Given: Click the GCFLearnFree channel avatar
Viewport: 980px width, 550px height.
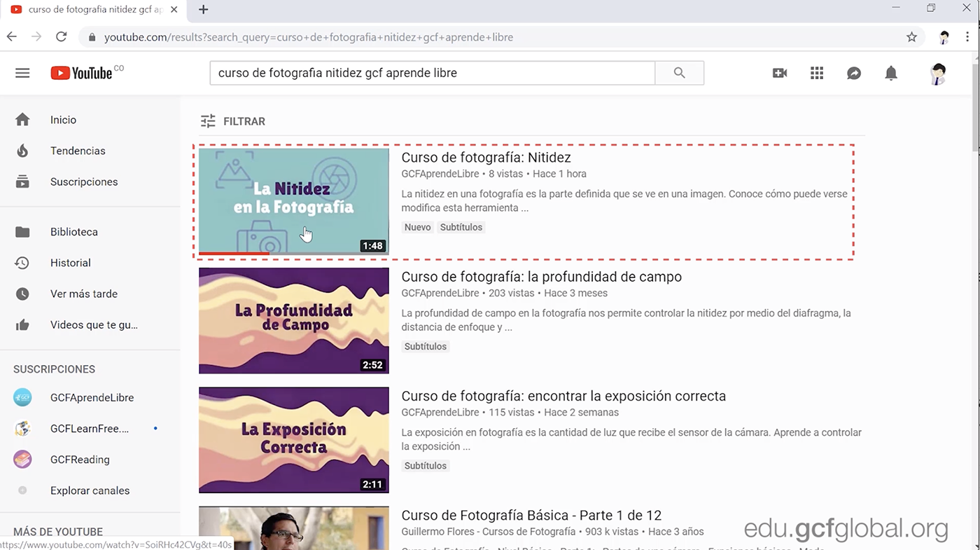Looking at the screenshot, I should click(x=22, y=428).
